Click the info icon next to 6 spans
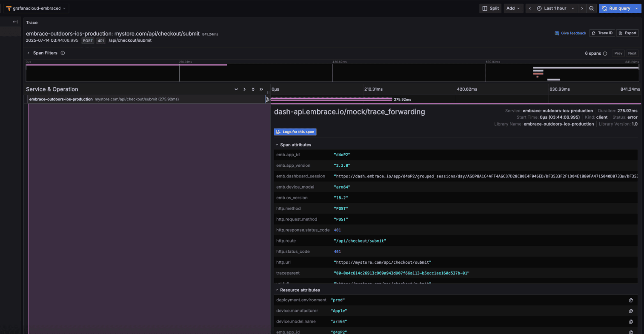Viewport: 644px width, 334px height. (x=605, y=54)
